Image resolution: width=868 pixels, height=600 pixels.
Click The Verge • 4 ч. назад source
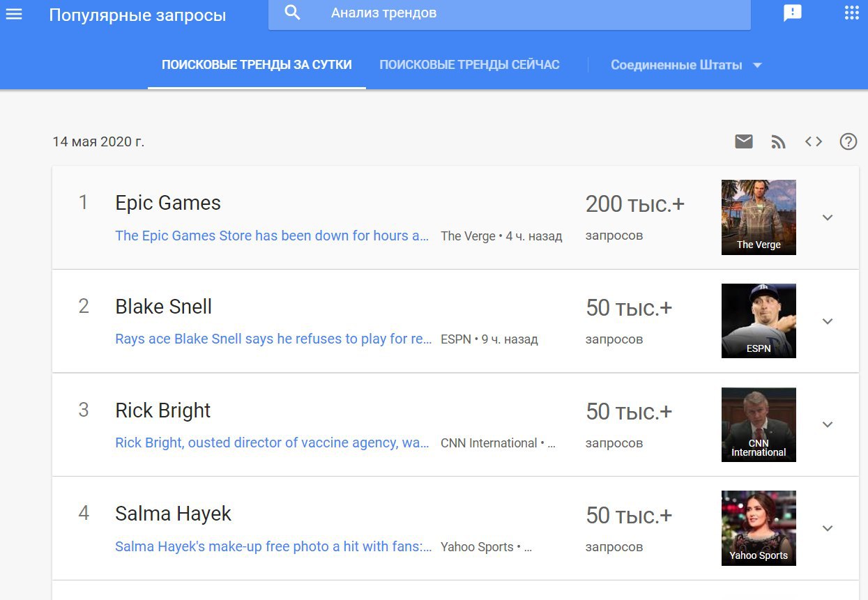click(x=501, y=236)
